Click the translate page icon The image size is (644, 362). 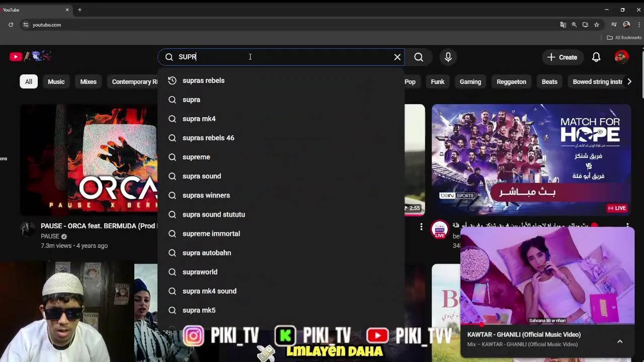coord(563,25)
